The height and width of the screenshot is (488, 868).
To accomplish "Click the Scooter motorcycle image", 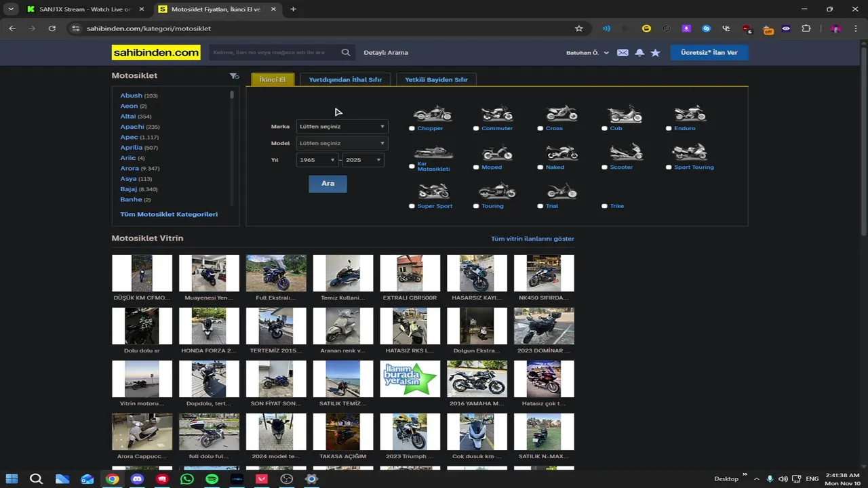I will (625, 152).
